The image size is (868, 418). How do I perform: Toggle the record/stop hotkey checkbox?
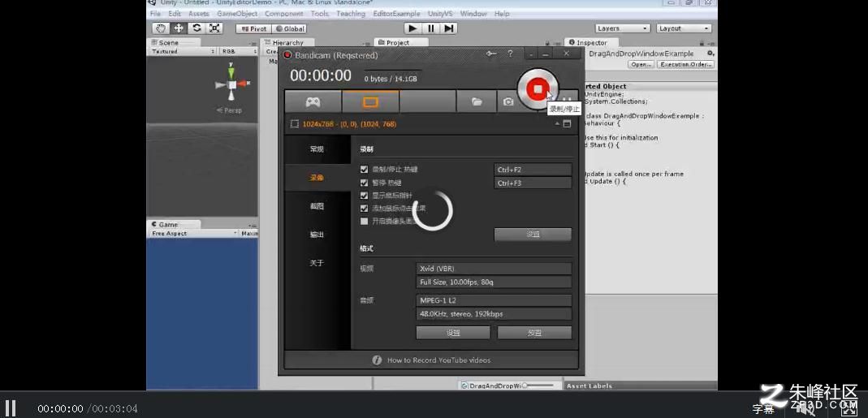[365, 170]
